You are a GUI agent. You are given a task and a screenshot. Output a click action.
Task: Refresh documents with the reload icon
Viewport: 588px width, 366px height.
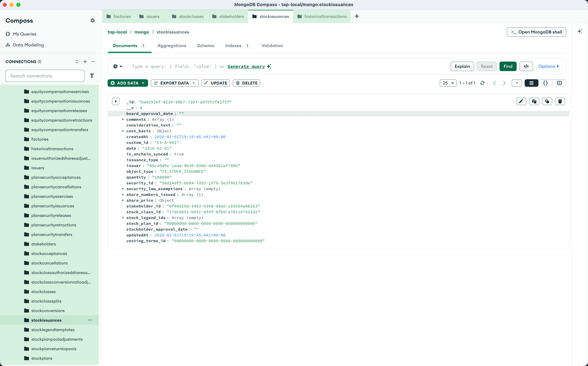[x=482, y=83]
